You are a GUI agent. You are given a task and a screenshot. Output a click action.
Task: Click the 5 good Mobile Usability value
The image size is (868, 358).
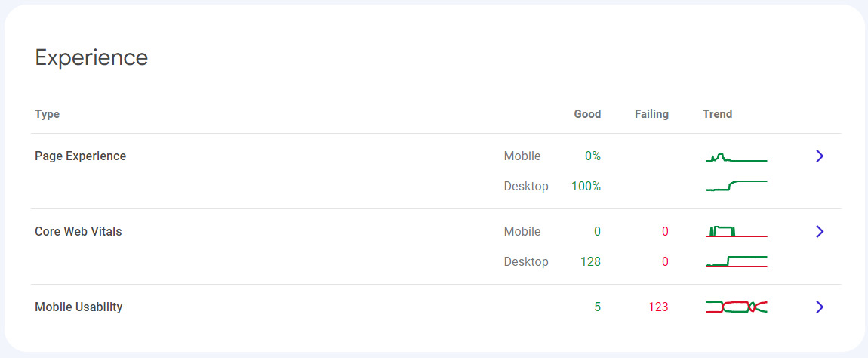pos(597,307)
